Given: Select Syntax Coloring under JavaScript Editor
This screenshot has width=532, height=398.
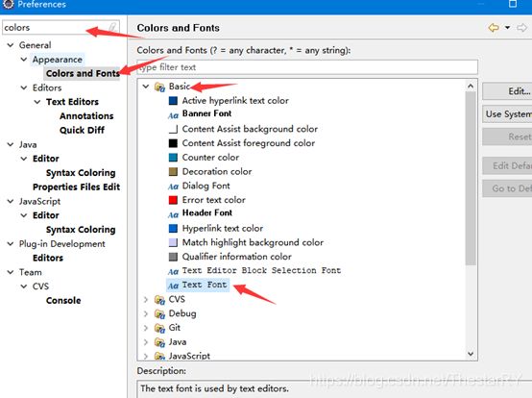Looking at the screenshot, I should (x=81, y=230).
